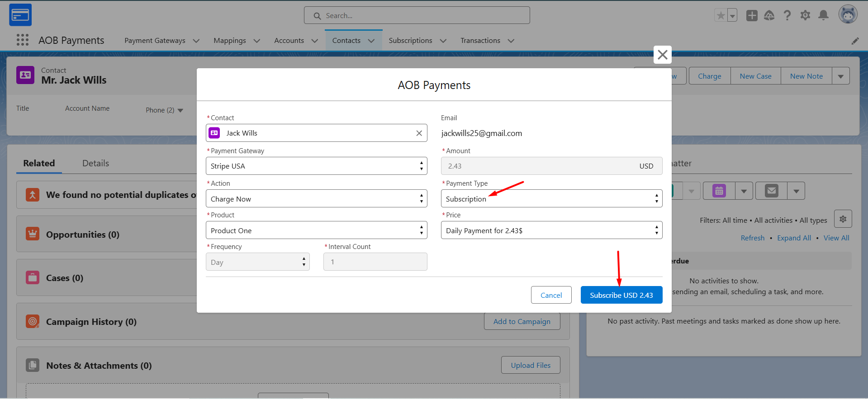
Task: Clear the Jack Wills contact selection
Action: (x=419, y=133)
